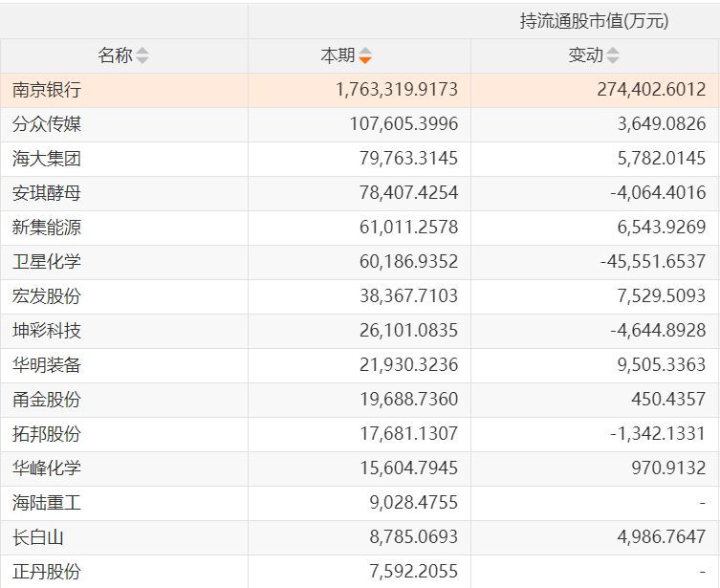Click the orange sort arrow beside 本期
The height and width of the screenshot is (588, 720).
365,56
